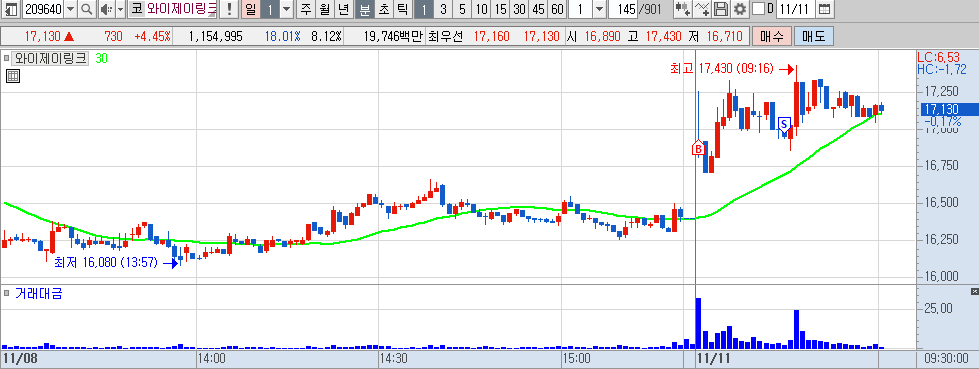Image resolution: width=979 pixels, height=369 pixels.
Task: Open the calendar date picker icon
Action: pyautogui.click(x=824, y=9)
